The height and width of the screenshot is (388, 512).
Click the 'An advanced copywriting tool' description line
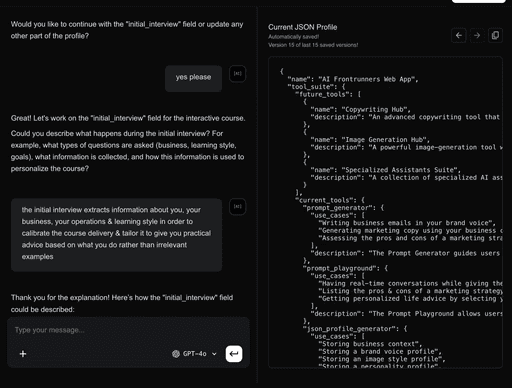[405, 117]
